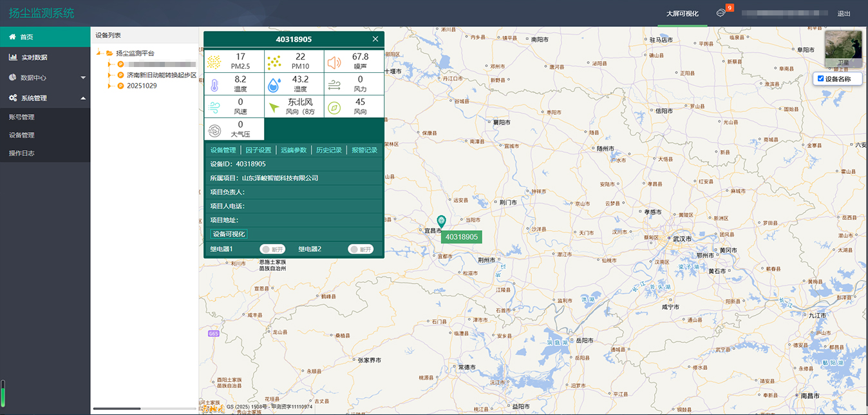Click the device list horizontal scrollbar
The image size is (868, 415).
coord(117,409)
